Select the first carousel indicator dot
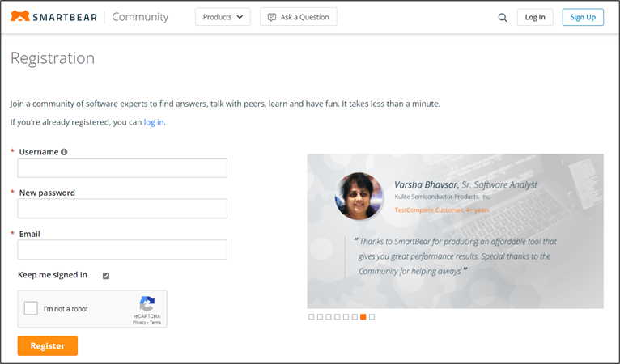Image resolution: width=620 pixels, height=364 pixels. click(x=312, y=317)
